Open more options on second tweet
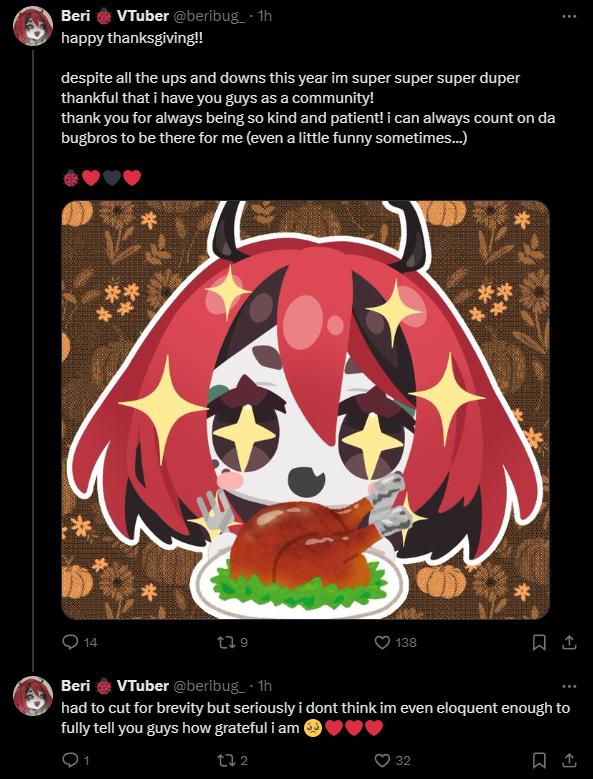The height and width of the screenshot is (779, 593). (x=569, y=686)
